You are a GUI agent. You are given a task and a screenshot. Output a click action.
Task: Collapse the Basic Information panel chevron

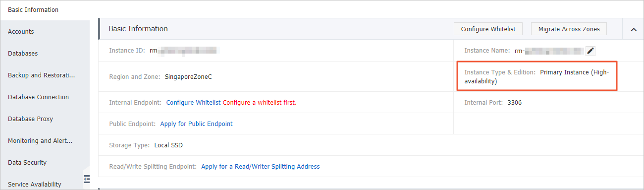point(633,30)
